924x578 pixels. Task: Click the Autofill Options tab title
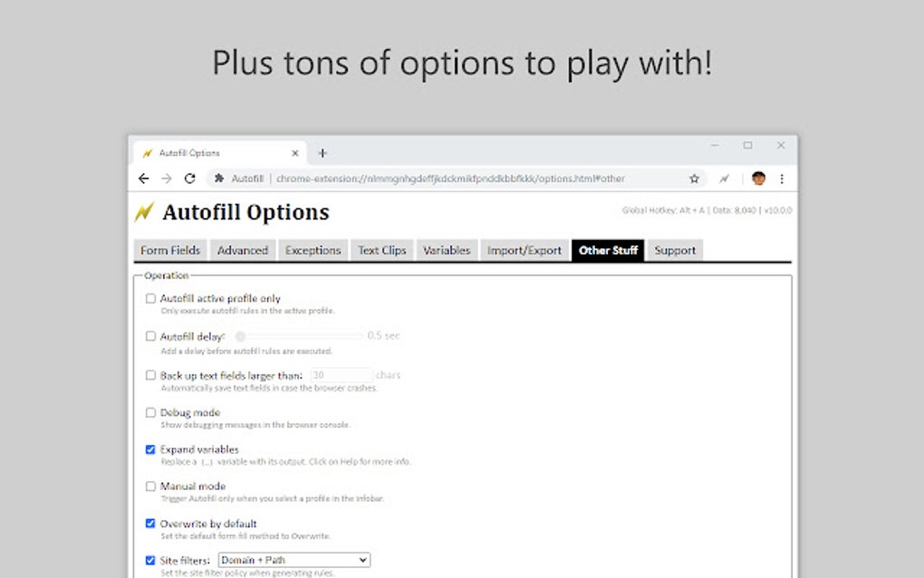[189, 153]
